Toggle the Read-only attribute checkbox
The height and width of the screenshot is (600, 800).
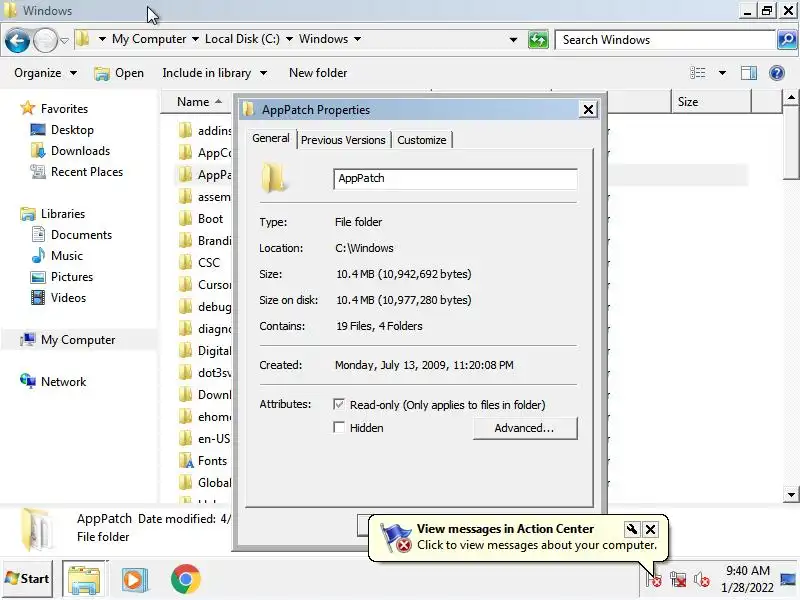[339, 405]
